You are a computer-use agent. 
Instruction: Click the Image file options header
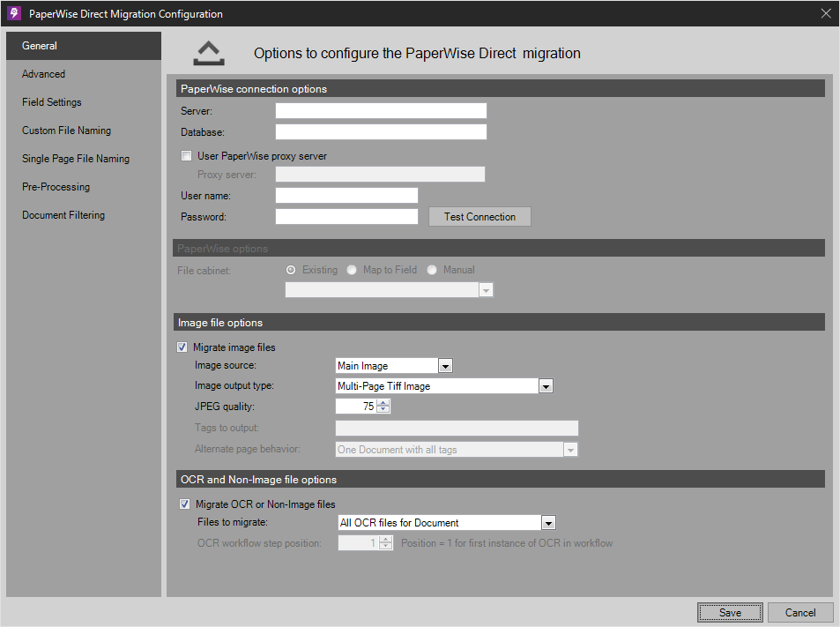pyautogui.click(x=501, y=323)
